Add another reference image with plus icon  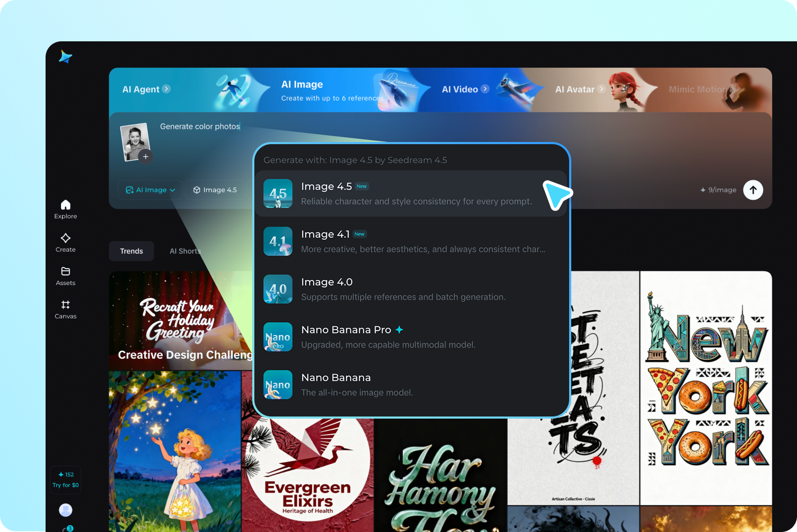point(145,156)
